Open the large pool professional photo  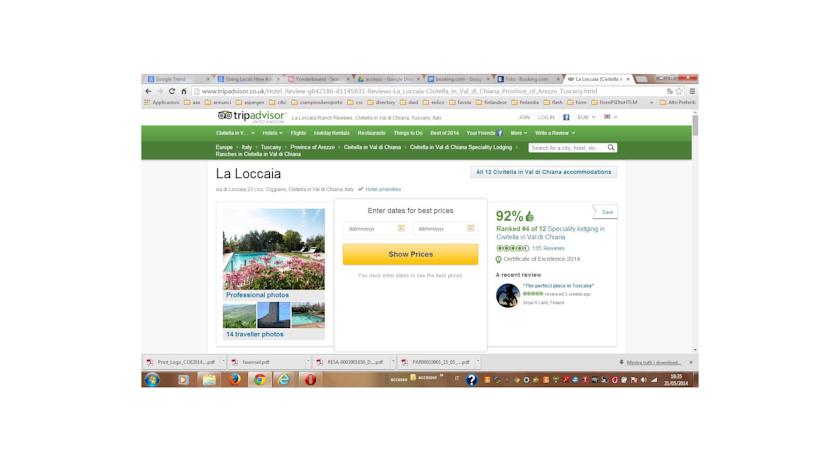(274, 249)
